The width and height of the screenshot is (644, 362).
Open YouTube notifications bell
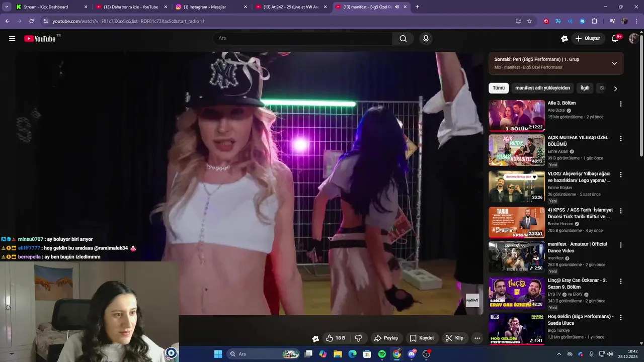coord(615,39)
